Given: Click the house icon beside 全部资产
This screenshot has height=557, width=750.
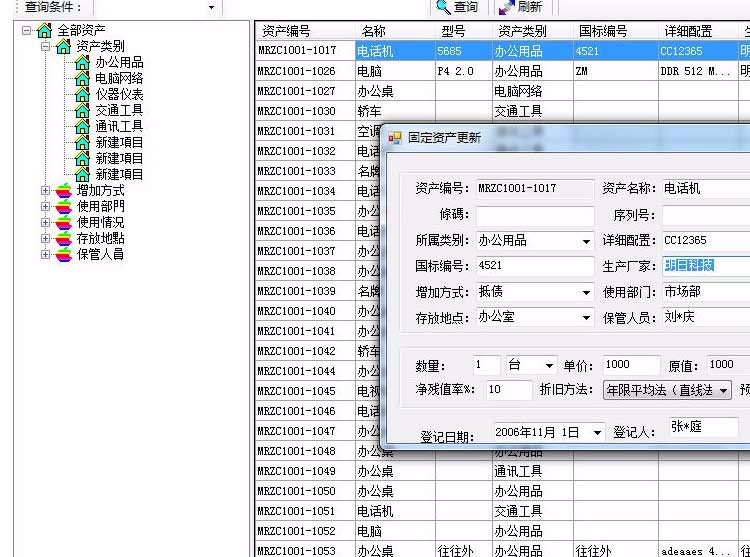Looking at the screenshot, I should tap(44, 31).
